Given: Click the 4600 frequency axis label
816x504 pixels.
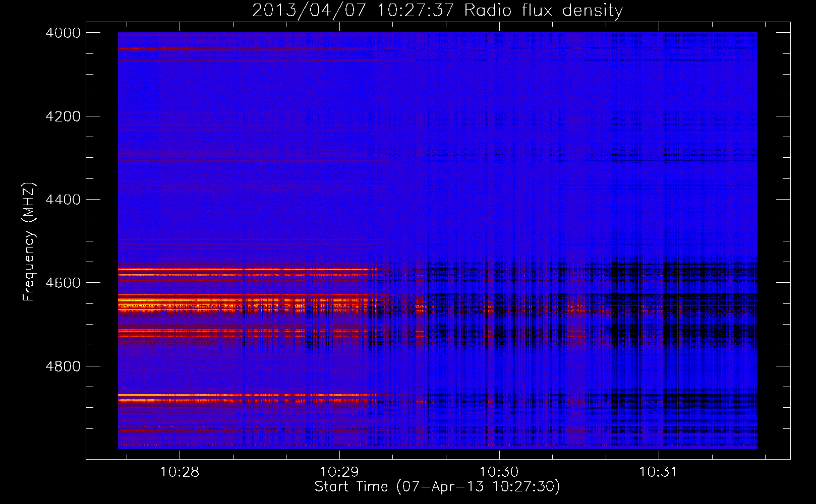Looking at the screenshot, I should coord(63,283).
